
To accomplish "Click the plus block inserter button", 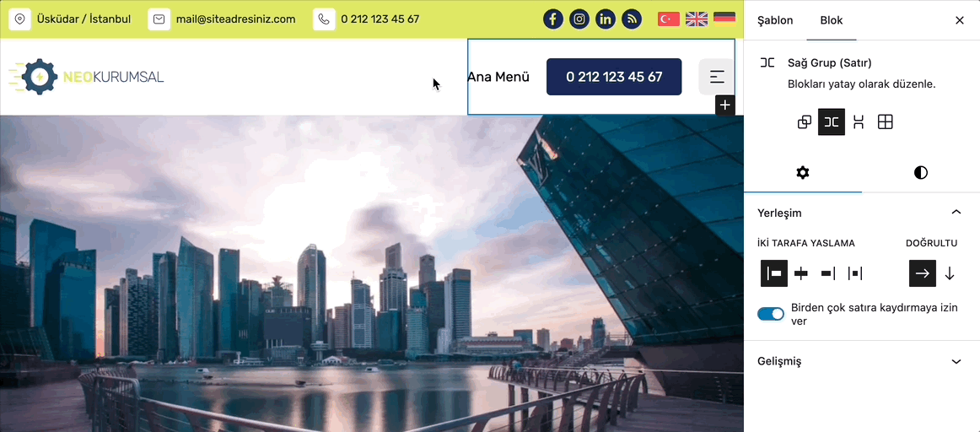I will [x=725, y=105].
